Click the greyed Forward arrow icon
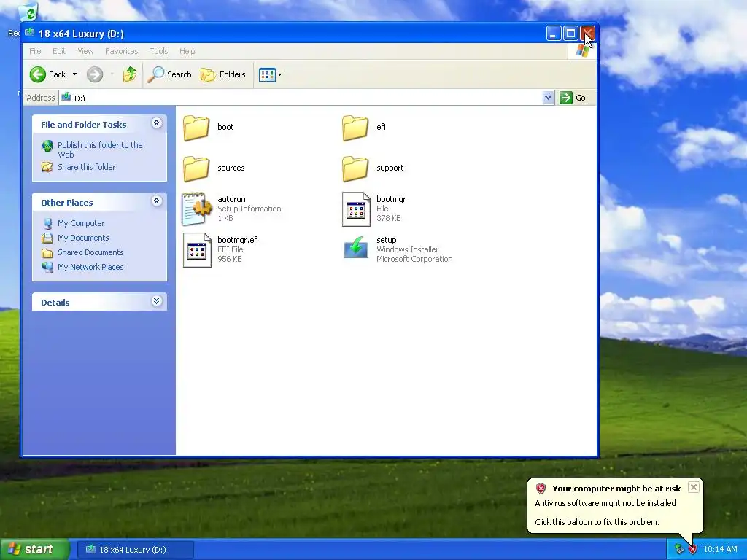 pyautogui.click(x=95, y=74)
